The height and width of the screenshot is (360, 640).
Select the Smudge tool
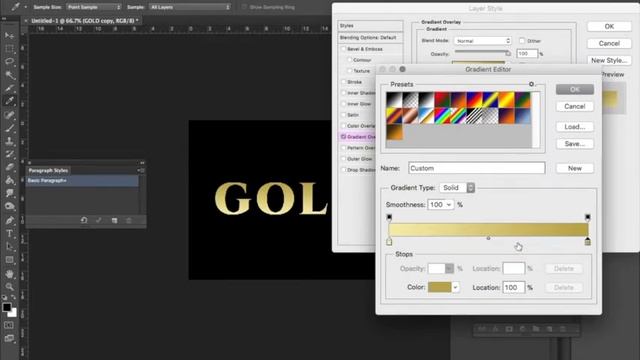(x=9, y=193)
